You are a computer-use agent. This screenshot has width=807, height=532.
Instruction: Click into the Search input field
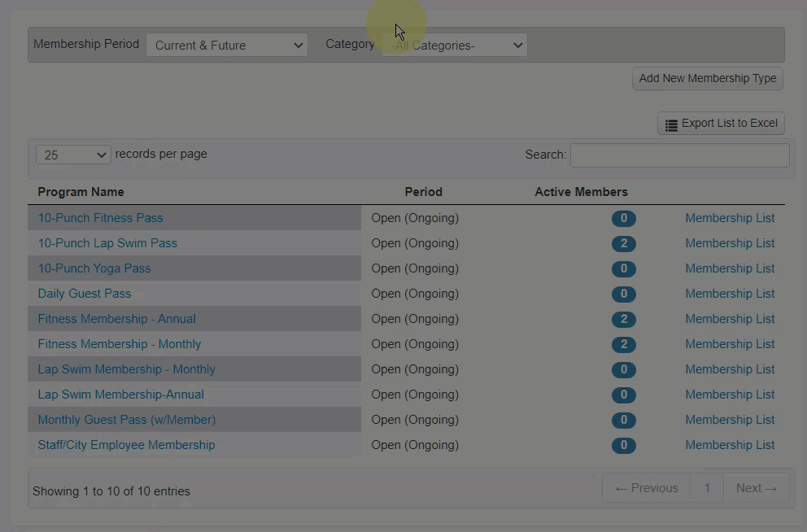pos(679,155)
